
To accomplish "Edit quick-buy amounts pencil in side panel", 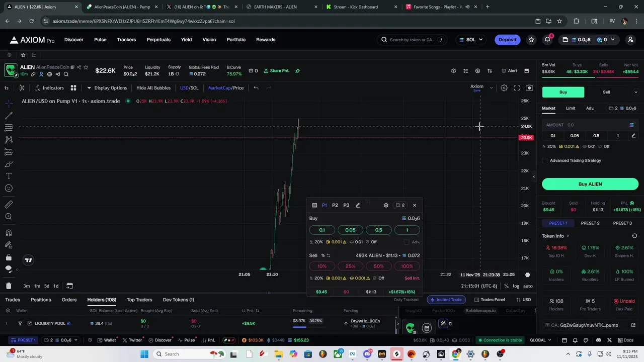I will click(x=633, y=136).
